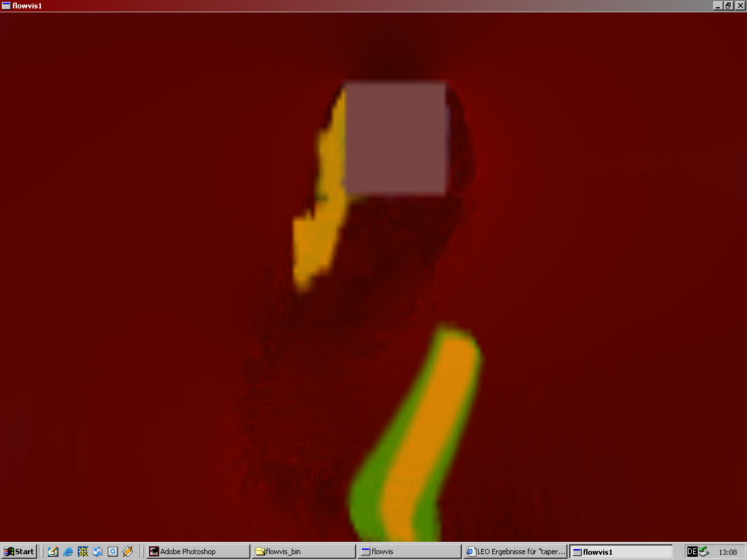Open the first Quick Launch notepad icon
The height and width of the screenshot is (560, 747).
coord(53,552)
